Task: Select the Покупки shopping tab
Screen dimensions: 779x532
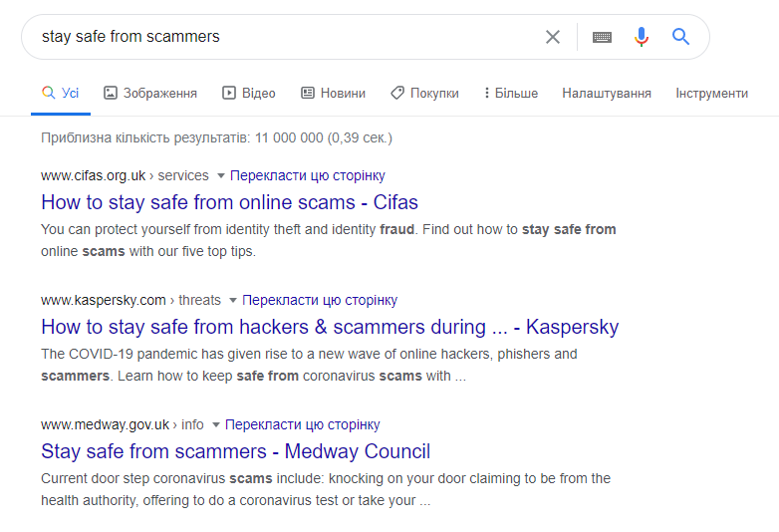Action: 424,93
